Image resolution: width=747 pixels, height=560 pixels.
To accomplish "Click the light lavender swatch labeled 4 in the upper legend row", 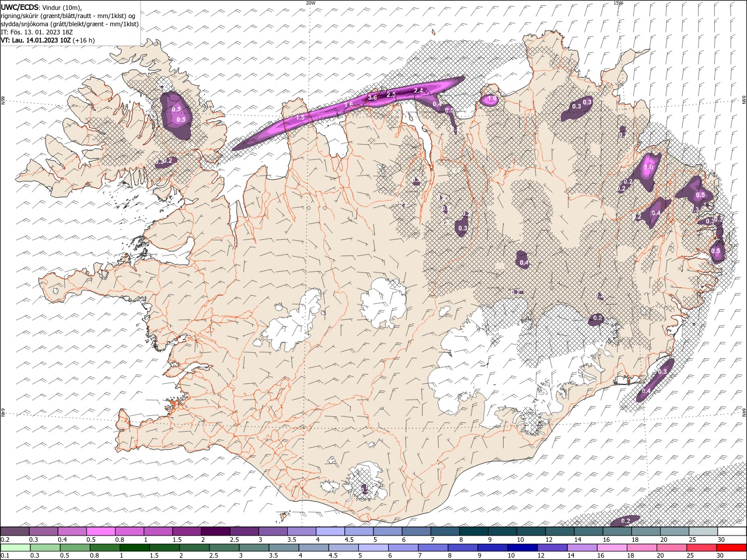I will (330, 531).
